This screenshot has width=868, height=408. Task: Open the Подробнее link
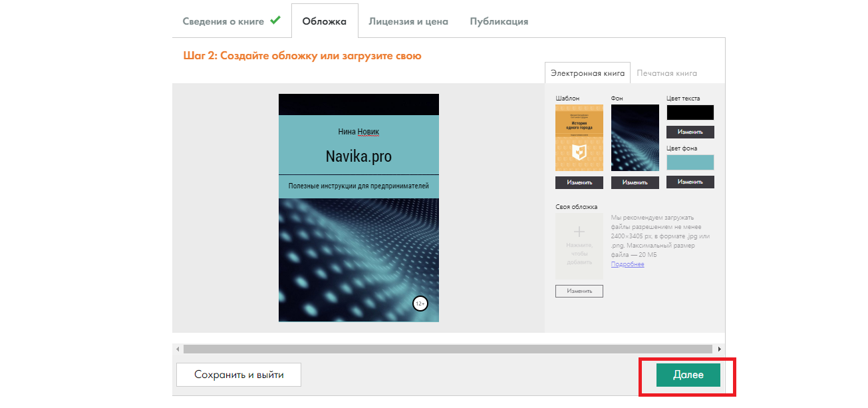[x=627, y=264]
